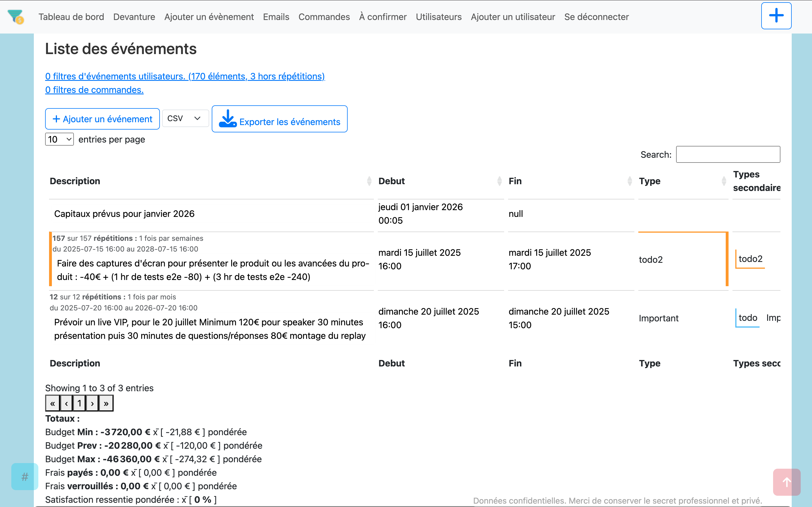Go to last page with » button
Viewport: 812px width, 507px height.
pyautogui.click(x=106, y=403)
